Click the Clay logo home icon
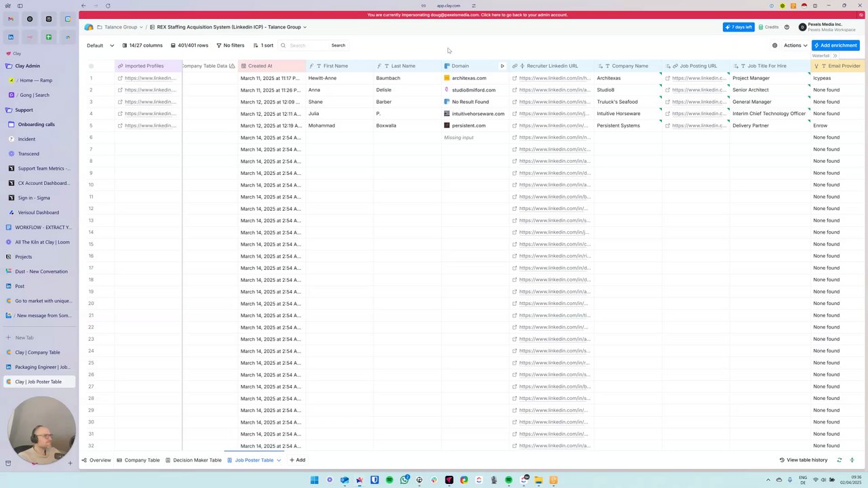868x488 pixels. (89, 27)
